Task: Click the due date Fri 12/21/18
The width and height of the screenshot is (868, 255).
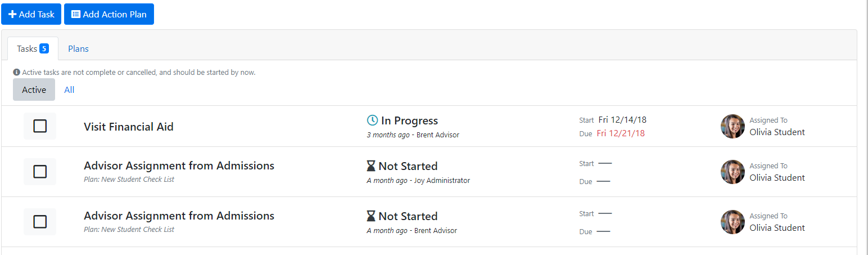Action: pos(621,133)
